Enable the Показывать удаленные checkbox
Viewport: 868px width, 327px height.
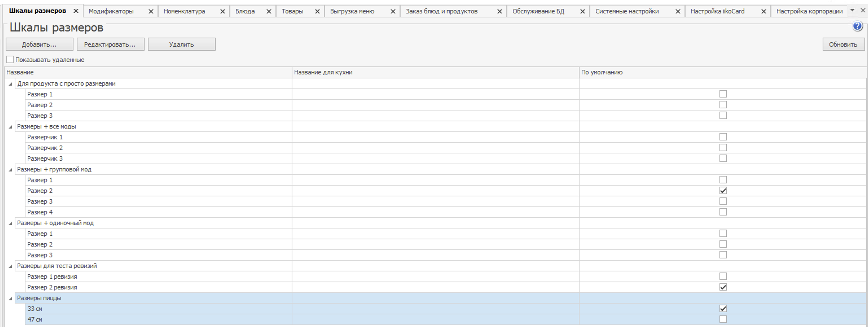pyautogui.click(x=10, y=60)
